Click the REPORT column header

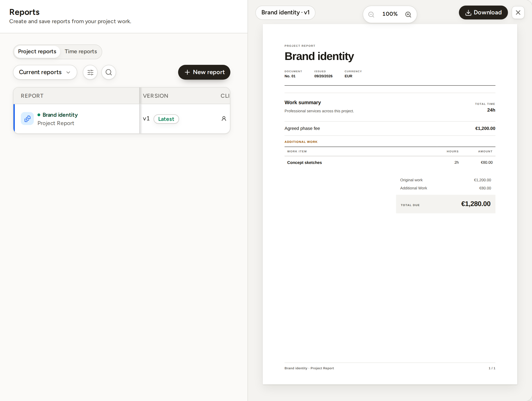(32, 96)
